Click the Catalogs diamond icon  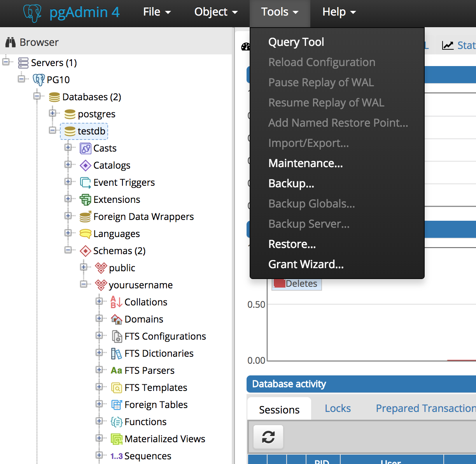click(x=85, y=166)
